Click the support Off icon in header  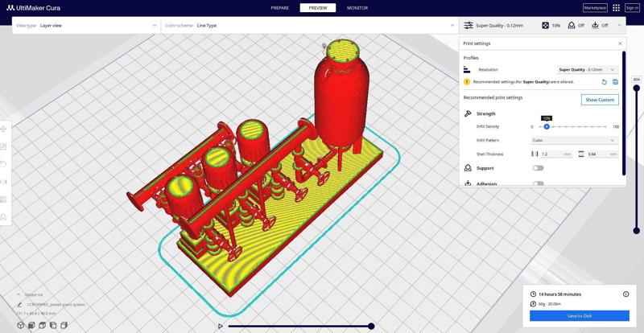[x=572, y=26]
